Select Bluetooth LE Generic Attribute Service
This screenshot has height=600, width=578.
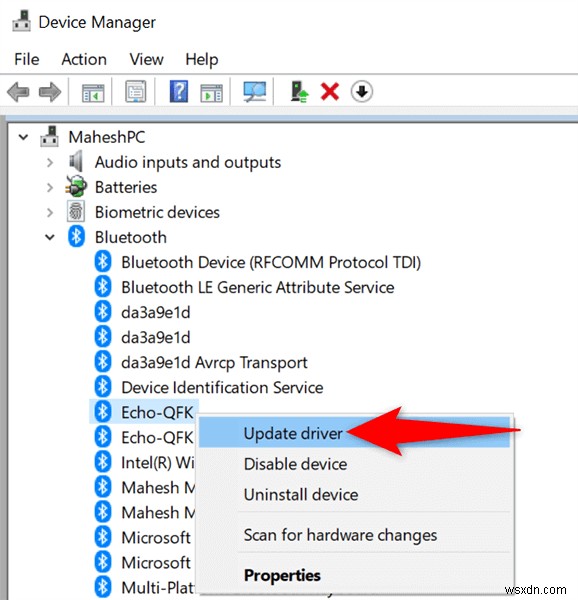(257, 287)
